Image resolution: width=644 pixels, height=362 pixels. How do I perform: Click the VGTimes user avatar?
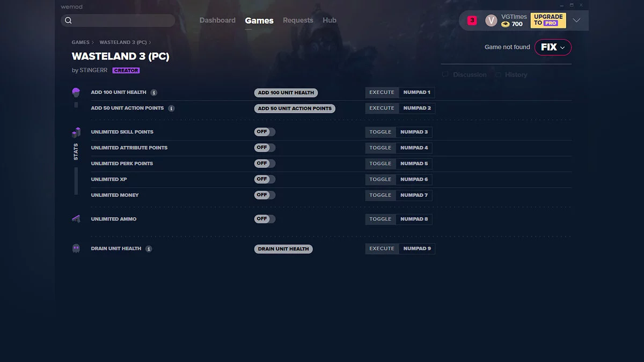[x=491, y=20]
